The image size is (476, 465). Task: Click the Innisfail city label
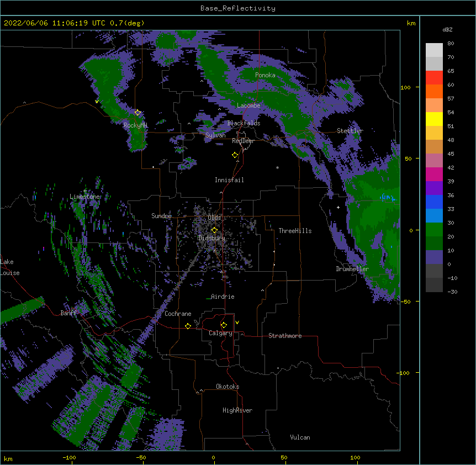tap(229, 180)
